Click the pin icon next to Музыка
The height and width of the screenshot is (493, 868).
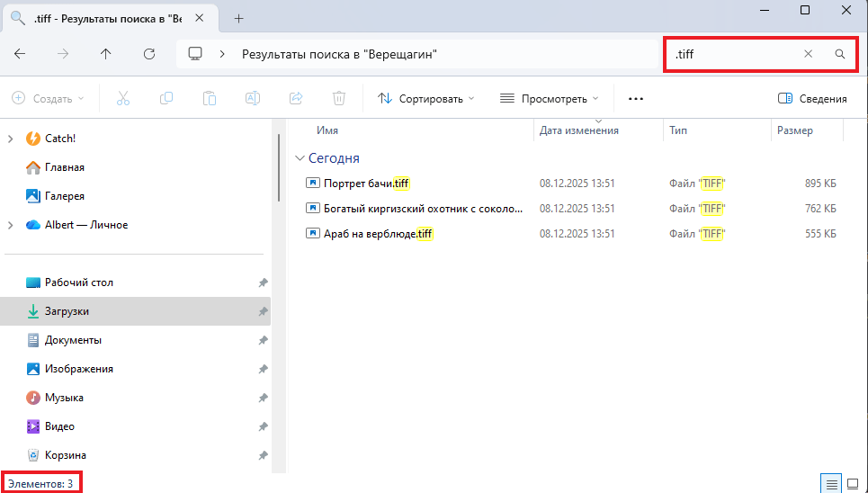263,398
